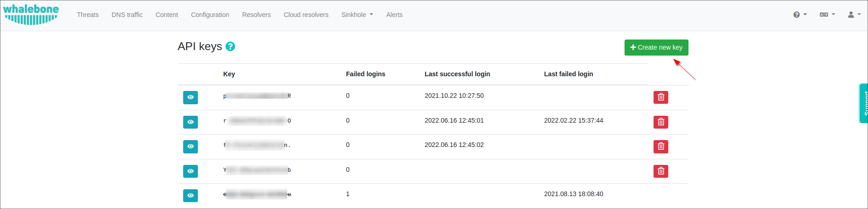Reveal the first API key
This screenshot has height=209, width=868.
tap(191, 97)
